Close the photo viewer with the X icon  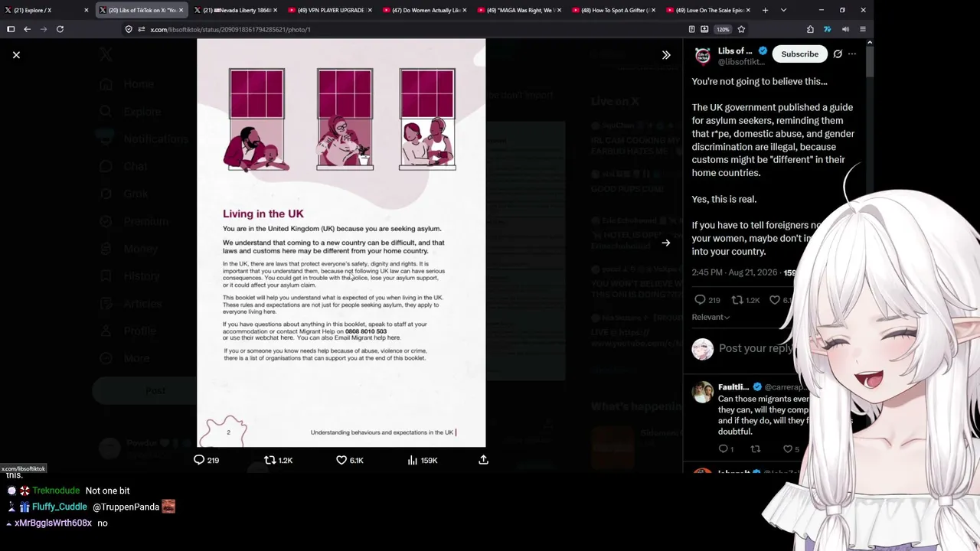[x=16, y=54]
